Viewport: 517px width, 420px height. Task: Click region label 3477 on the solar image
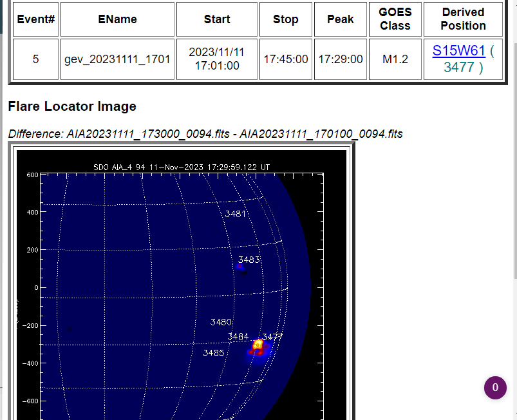point(272,337)
